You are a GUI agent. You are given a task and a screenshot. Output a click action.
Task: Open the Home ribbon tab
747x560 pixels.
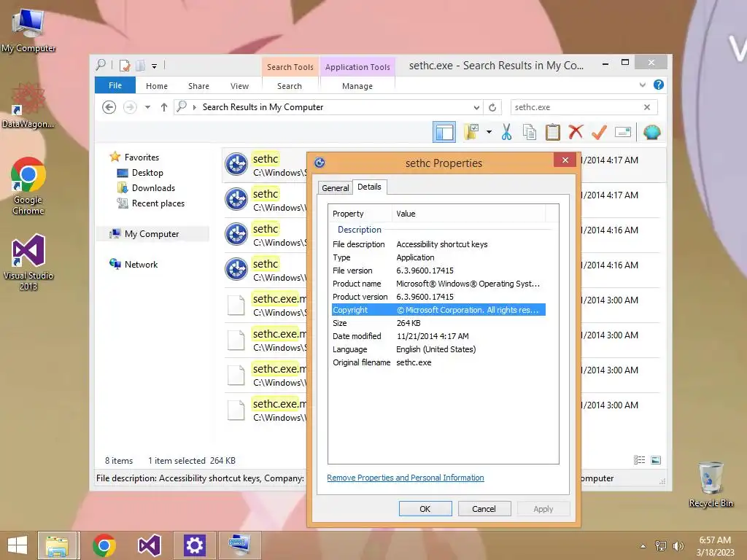pyautogui.click(x=157, y=86)
